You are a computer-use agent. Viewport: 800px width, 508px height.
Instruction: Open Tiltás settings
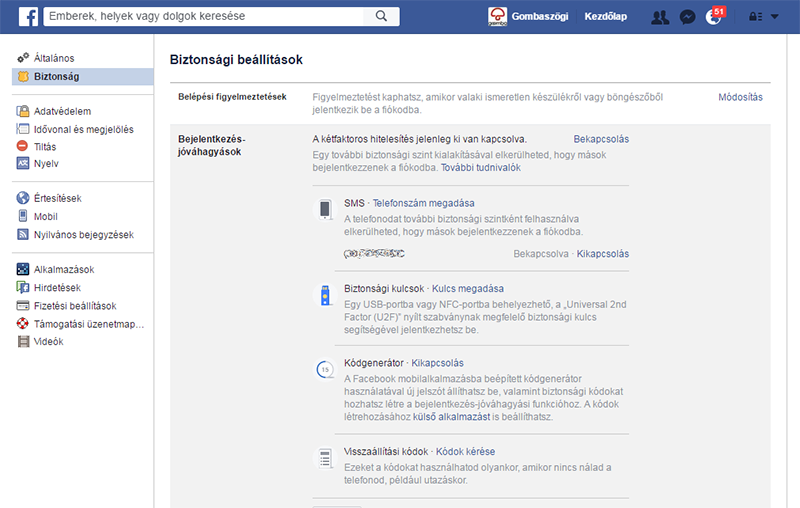click(x=45, y=147)
